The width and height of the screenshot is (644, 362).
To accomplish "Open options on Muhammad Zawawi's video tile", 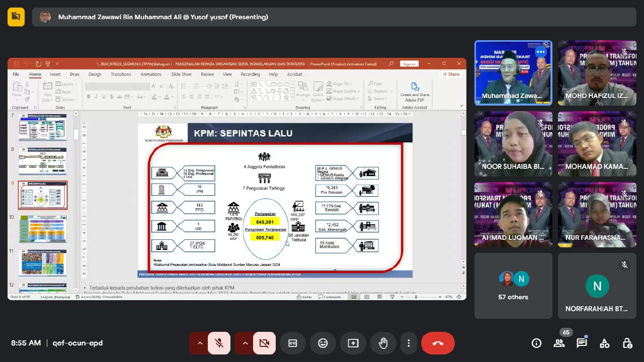I will point(540,52).
